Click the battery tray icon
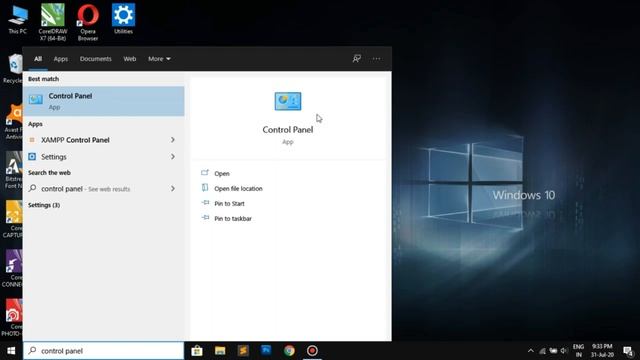 click(x=553, y=351)
